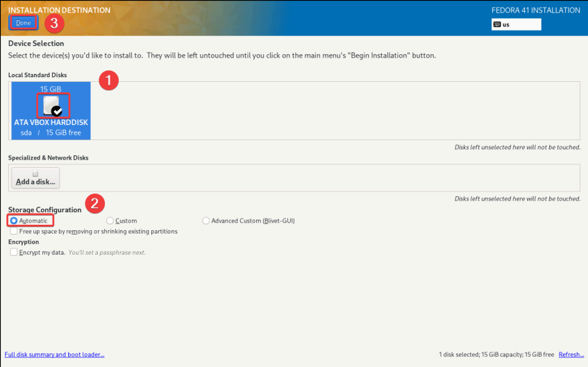
Task: Click 'You'll set a passphrase next.' hint text
Action: point(107,253)
